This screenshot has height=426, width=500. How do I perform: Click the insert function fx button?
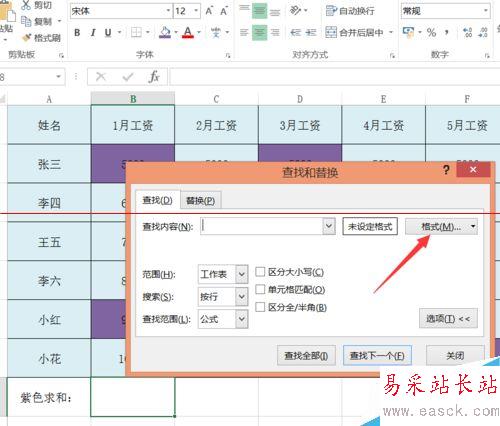154,77
